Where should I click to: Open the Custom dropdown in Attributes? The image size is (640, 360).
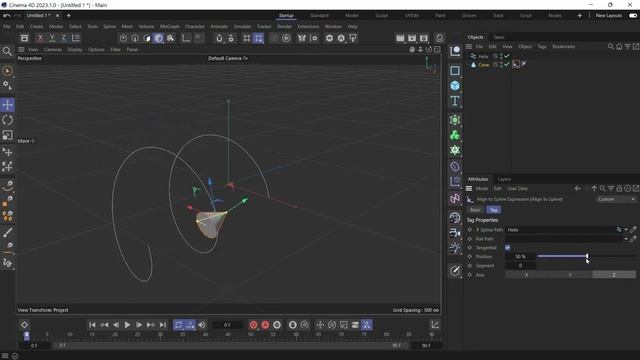(616, 199)
